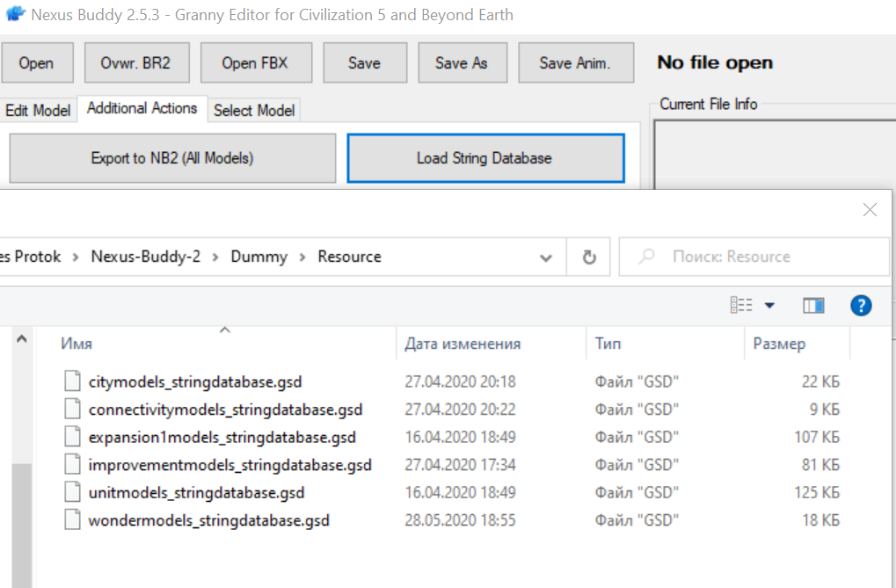Click the Save Anim. button
The image size is (896, 588).
(x=575, y=63)
